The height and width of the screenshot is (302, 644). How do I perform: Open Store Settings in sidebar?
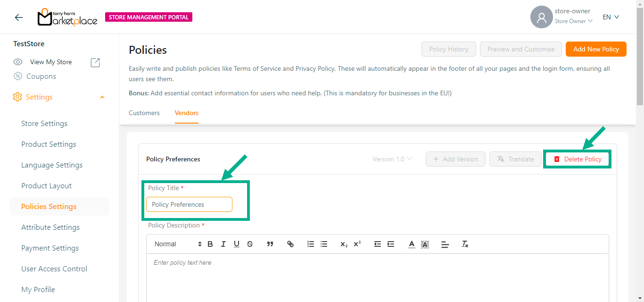pyautogui.click(x=44, y=124)
